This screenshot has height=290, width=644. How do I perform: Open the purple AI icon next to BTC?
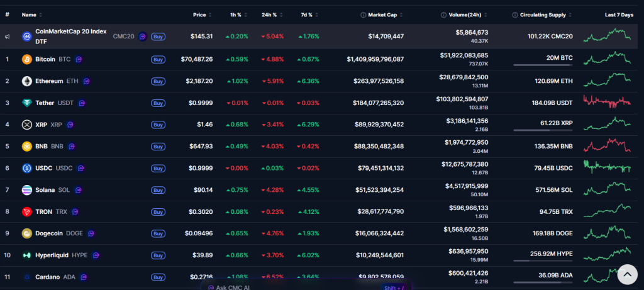click(x=79, y=59)
